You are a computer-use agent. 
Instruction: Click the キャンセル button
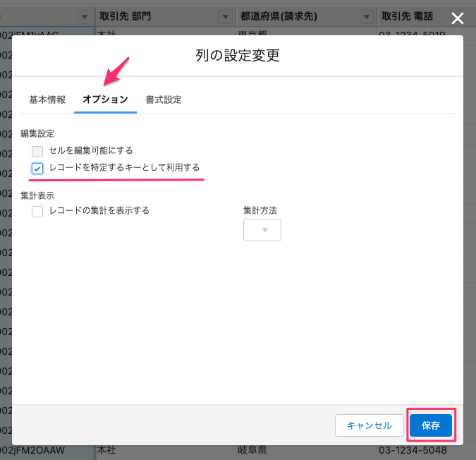[x=369, y=425]
